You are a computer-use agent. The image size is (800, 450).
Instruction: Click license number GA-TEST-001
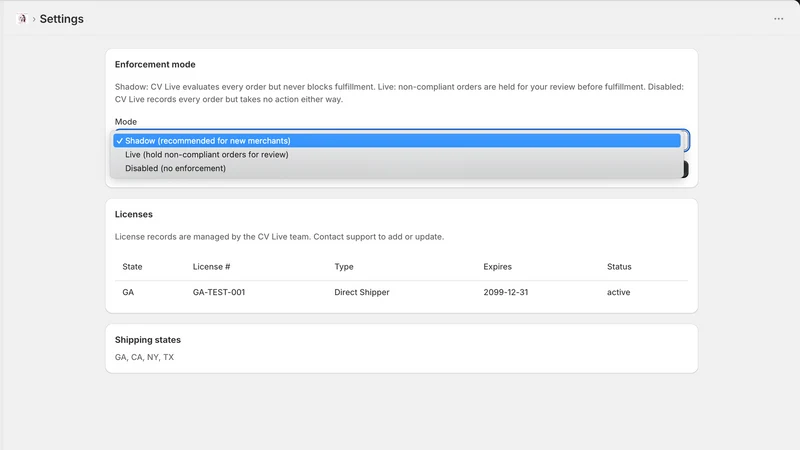click(x=219, y=292)
